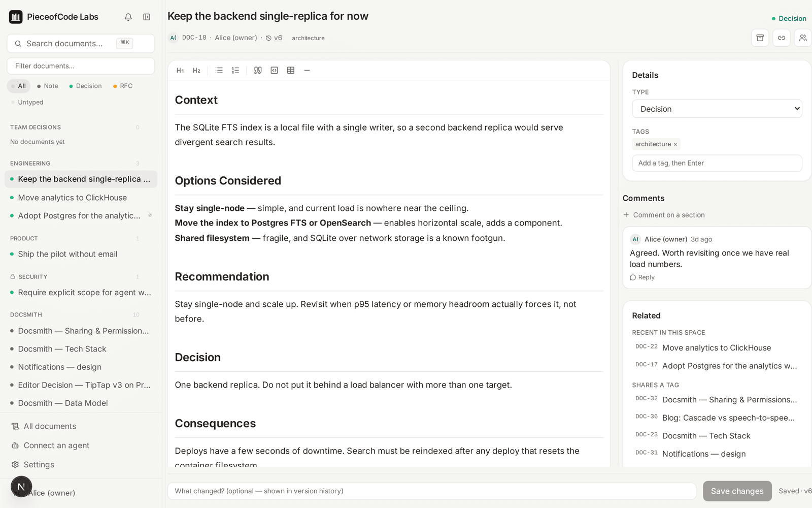Click the architecture tag in header

[x=308, y=38]
